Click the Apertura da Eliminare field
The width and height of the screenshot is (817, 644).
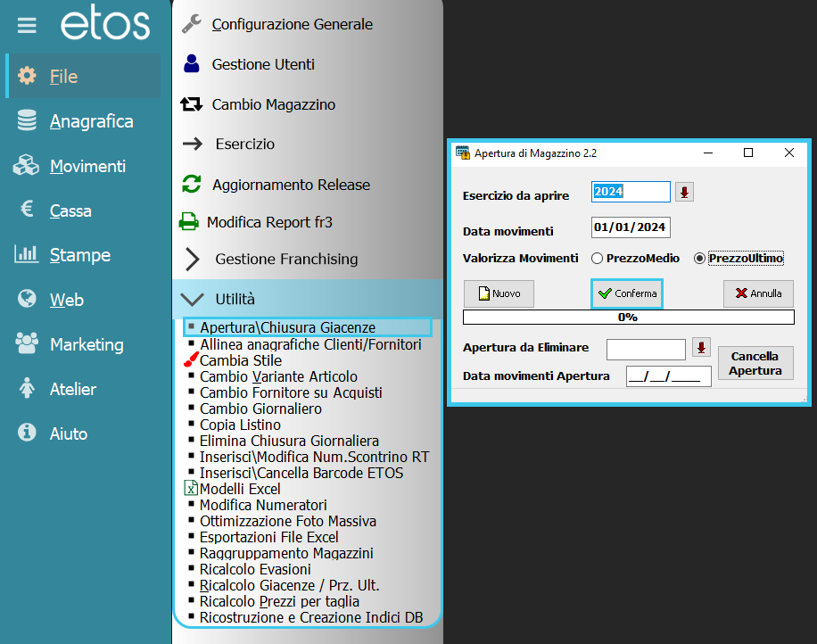[x=646, y=350]
